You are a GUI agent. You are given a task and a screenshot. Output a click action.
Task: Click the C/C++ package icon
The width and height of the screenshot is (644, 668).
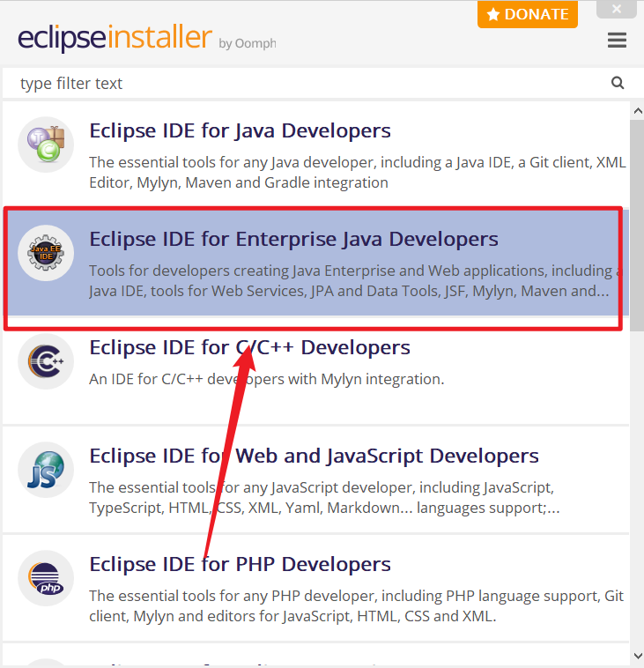[x=46, y=361]
